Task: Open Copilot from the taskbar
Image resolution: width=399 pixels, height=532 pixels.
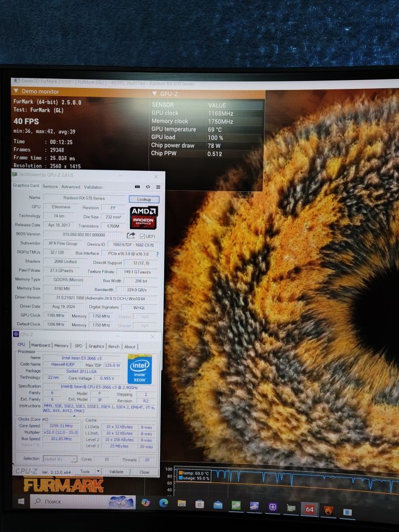Action: pos(145,502)
